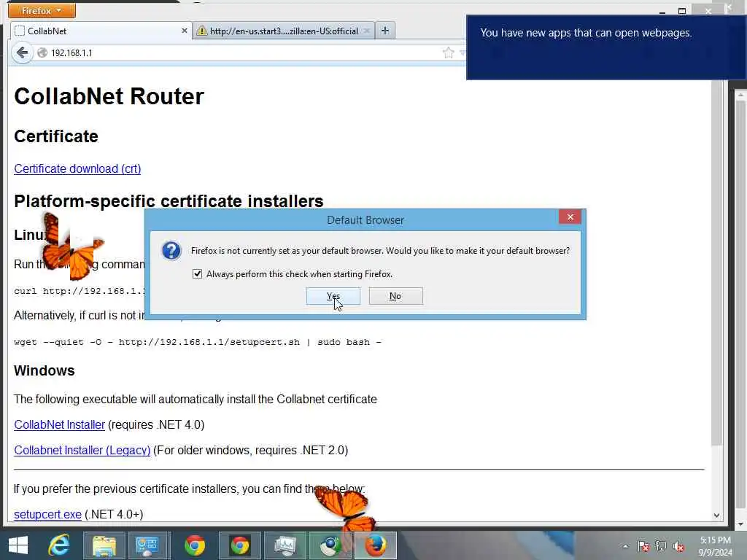Open the resource monitor taskbar icon

(285, 545)
